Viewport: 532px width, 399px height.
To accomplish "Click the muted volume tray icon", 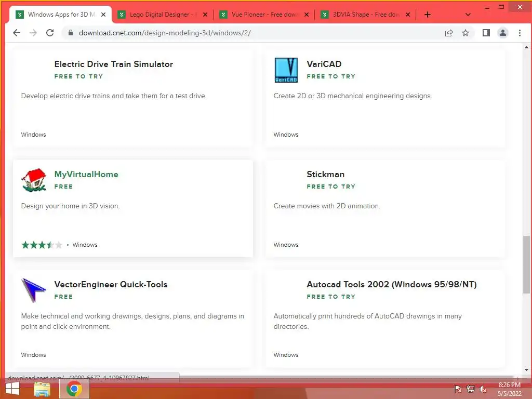I will 483,389.
